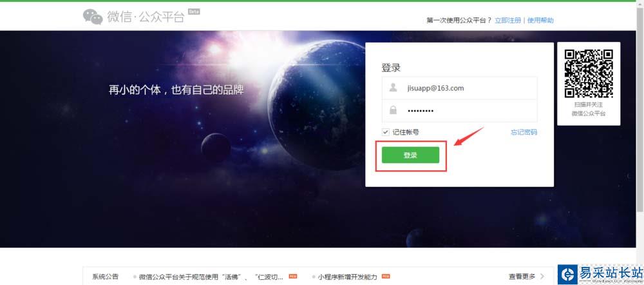644x285 pixels.
Task: Click the NEW badge after 小程序新增开发能力
Action: pos(386,277)
